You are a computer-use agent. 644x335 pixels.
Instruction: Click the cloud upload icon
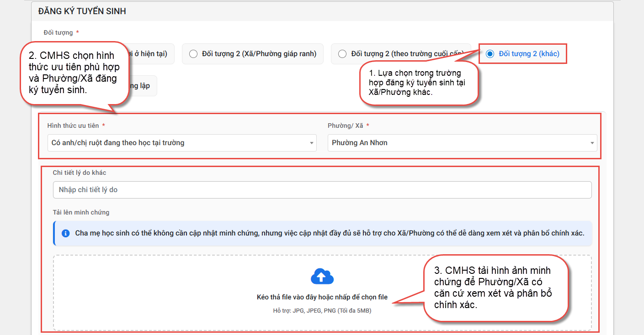coord(322,277)
